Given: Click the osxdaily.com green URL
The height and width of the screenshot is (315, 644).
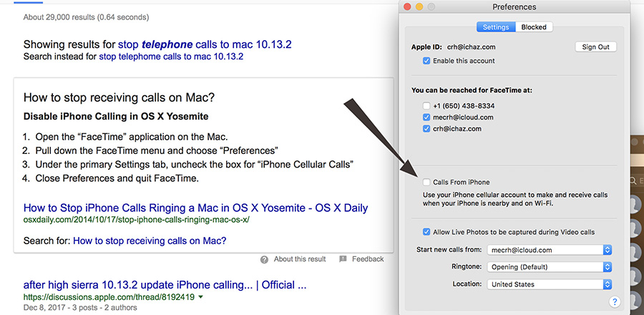Looking at the screenshot, I should click(137, 220).
